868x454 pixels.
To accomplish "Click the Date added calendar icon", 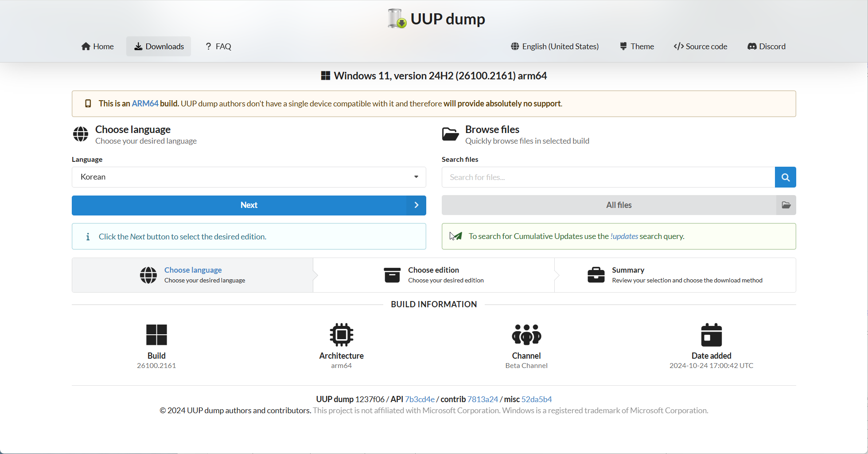I will tap(712, 335).
